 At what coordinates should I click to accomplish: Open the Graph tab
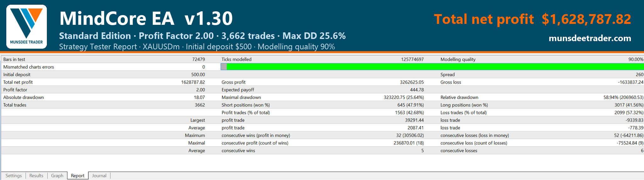click(x=57, y=176)
